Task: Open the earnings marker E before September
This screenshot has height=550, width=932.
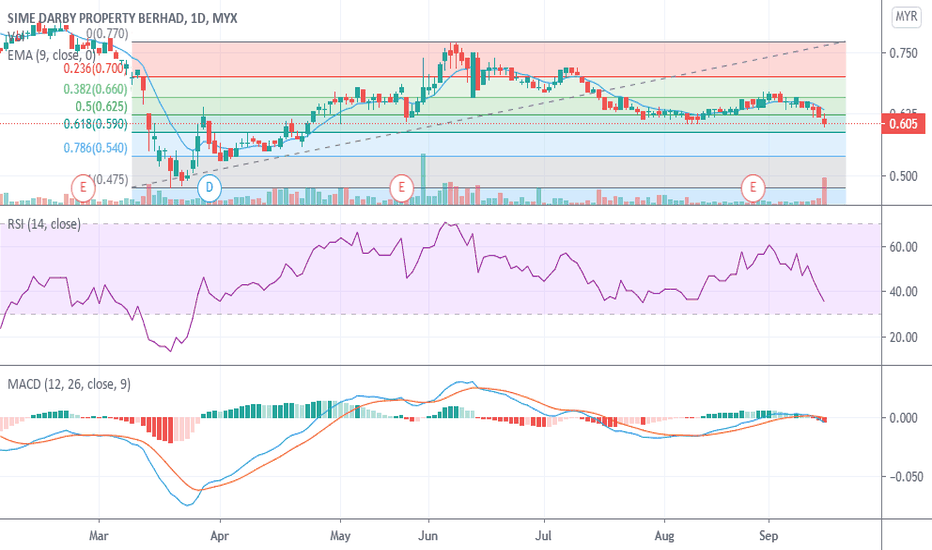Action: [x=753, y=188]
